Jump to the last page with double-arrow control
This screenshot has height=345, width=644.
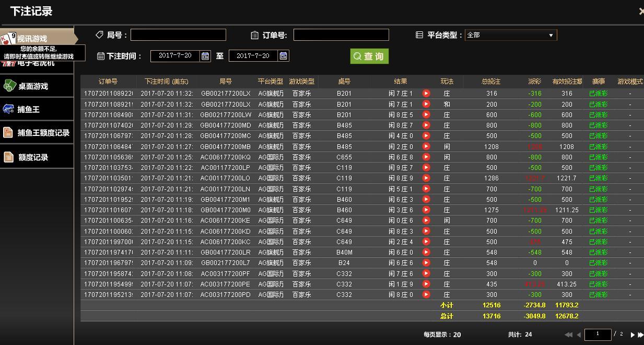(x=641, y=335)
